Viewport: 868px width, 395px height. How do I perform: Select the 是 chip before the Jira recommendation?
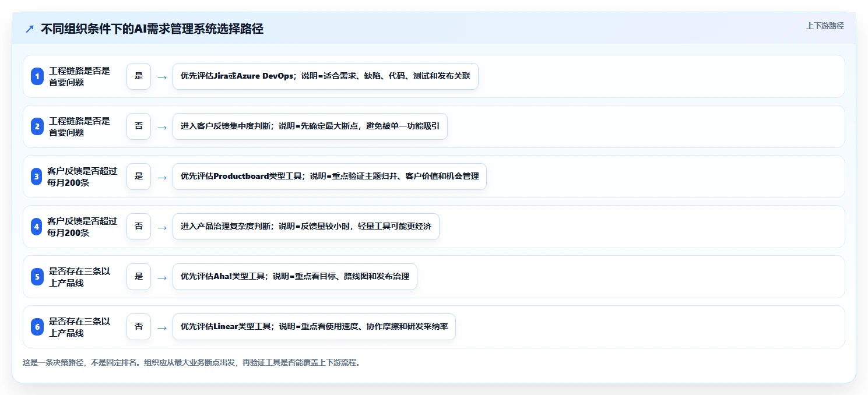[139, 76]
